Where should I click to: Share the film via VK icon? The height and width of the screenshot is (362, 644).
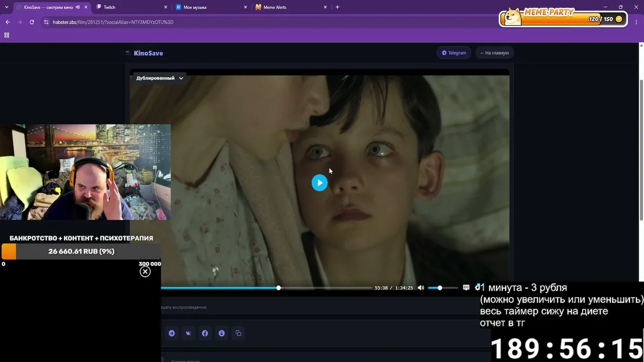[x=188, y=333]
